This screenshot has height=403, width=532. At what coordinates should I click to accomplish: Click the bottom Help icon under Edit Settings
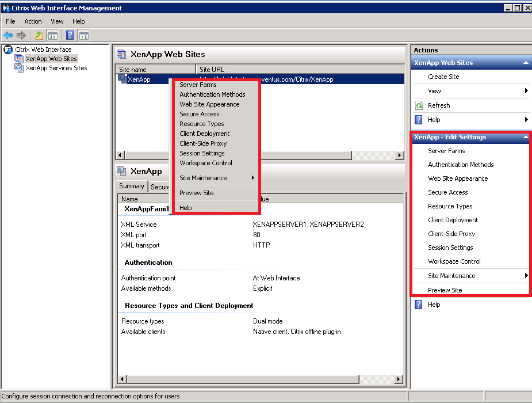[x=419, y=305]
